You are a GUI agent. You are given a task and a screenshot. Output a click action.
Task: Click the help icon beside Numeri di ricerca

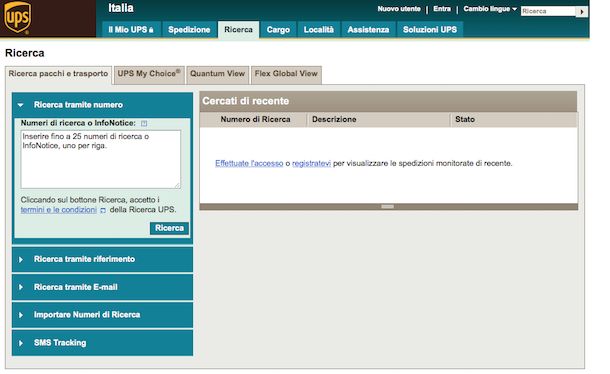coord(144,123)
